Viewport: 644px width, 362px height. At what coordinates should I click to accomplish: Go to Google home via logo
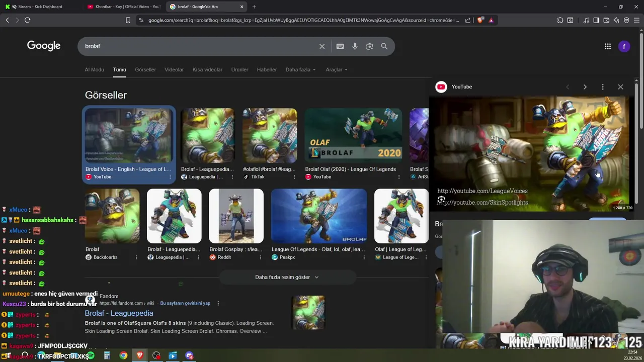point(44,46)
